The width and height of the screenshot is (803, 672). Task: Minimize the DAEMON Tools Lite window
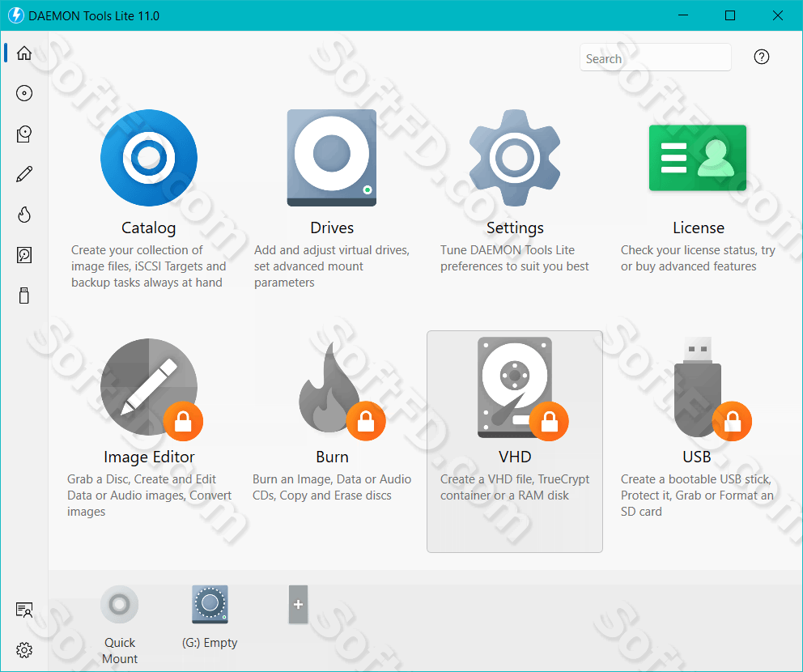(x=682, y=15)
